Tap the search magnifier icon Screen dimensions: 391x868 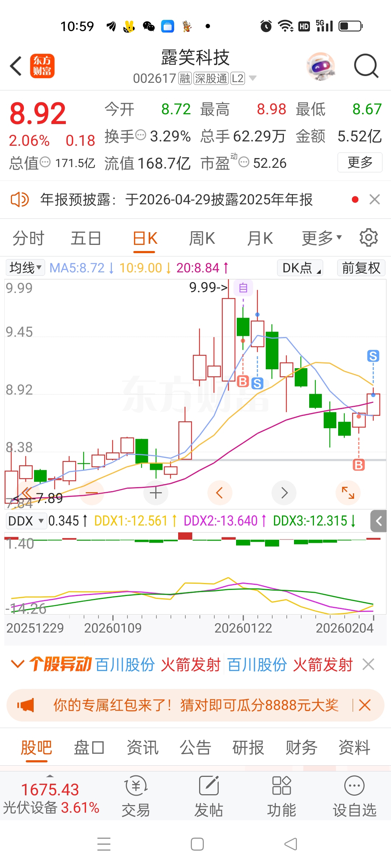coord(366,66)
